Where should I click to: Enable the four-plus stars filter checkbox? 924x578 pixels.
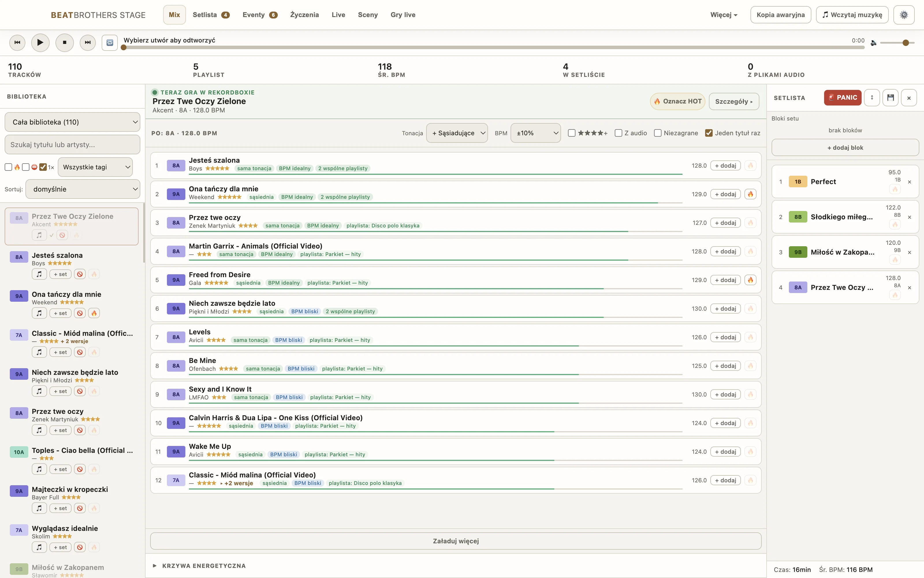click(572, 133)
